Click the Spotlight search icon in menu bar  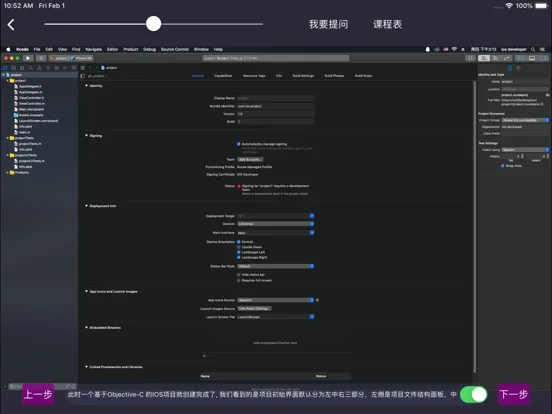(533, 49)
